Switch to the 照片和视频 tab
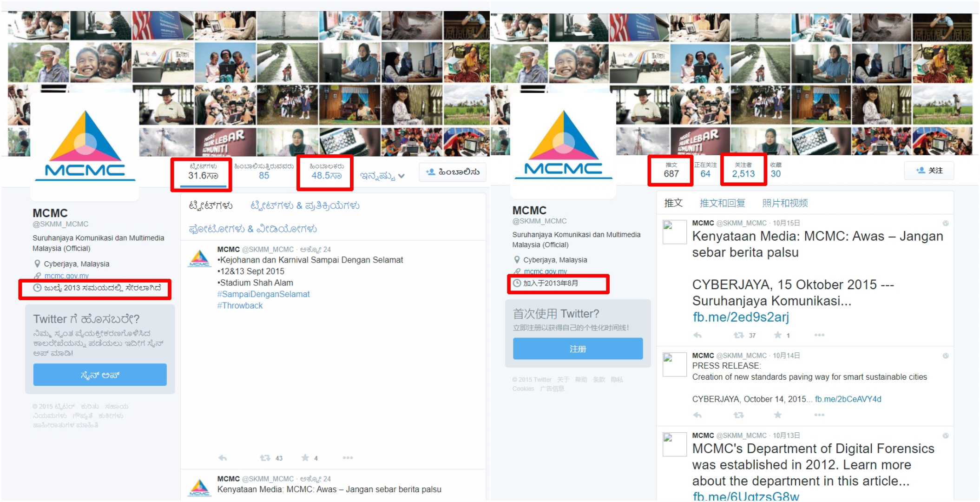 785,203
